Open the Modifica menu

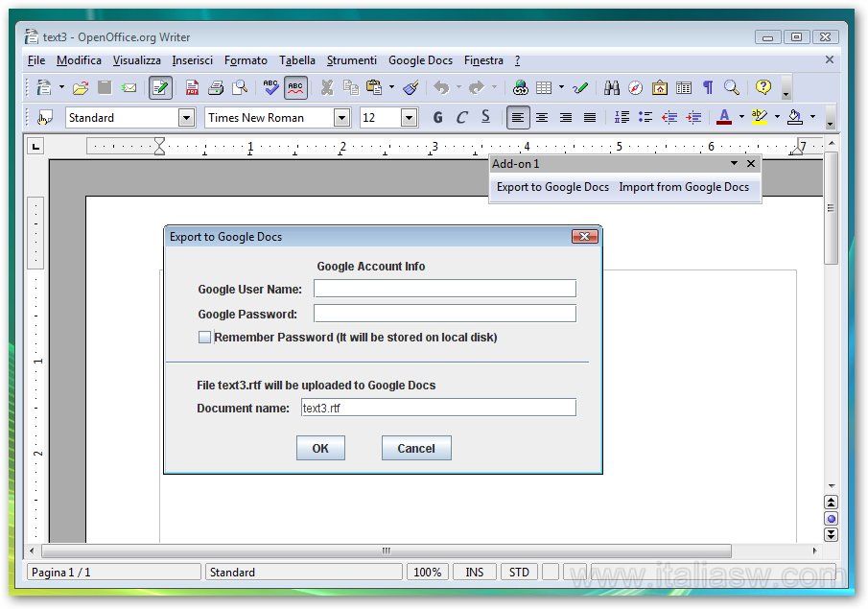79,60
